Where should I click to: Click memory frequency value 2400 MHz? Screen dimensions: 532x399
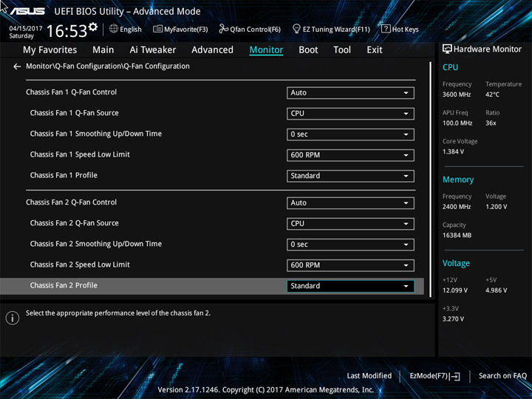click(x=457, y=207)
